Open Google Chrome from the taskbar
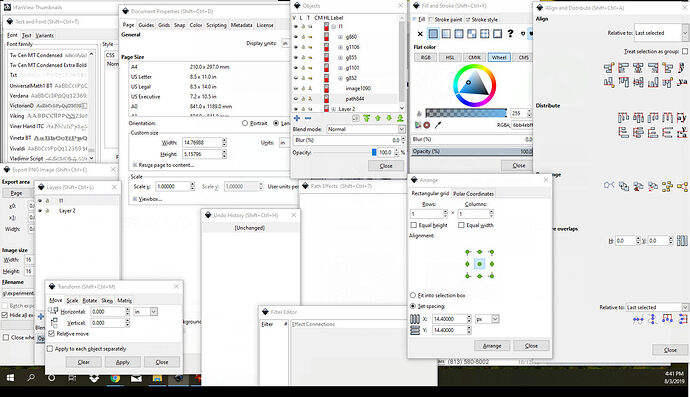Screen dimensions: 690x397 [x=115, y=378]
